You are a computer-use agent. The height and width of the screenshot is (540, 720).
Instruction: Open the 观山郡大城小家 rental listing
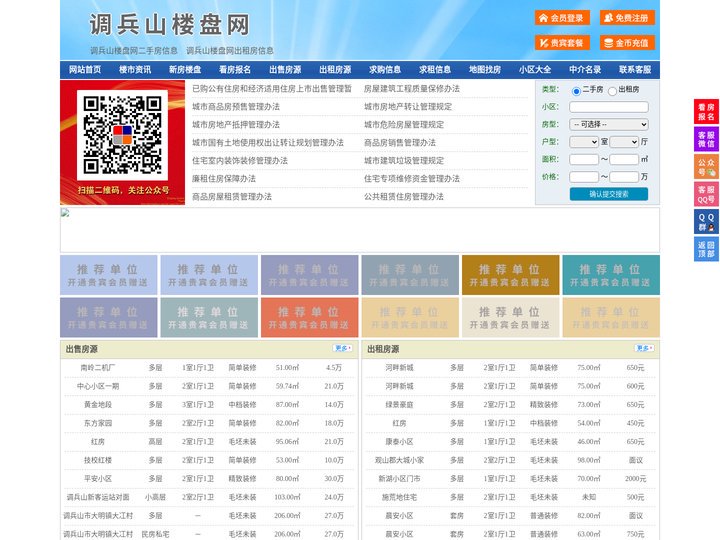click(x=399, y=460)
